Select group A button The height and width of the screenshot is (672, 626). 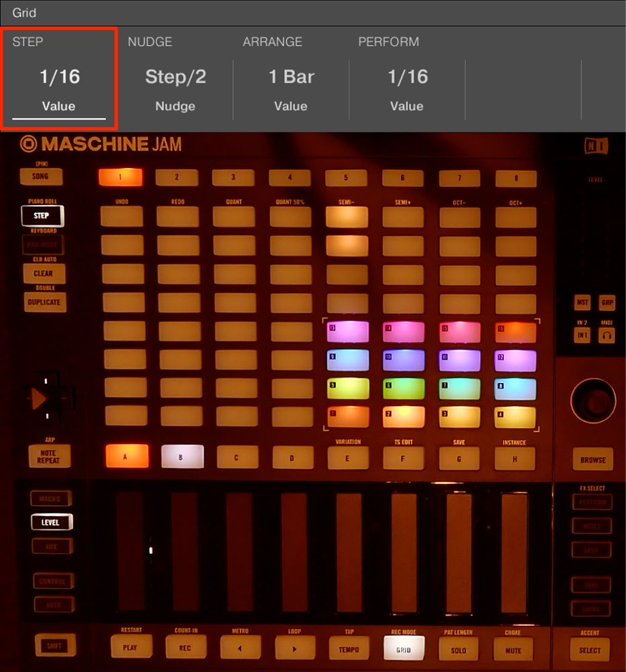(127, 456)
